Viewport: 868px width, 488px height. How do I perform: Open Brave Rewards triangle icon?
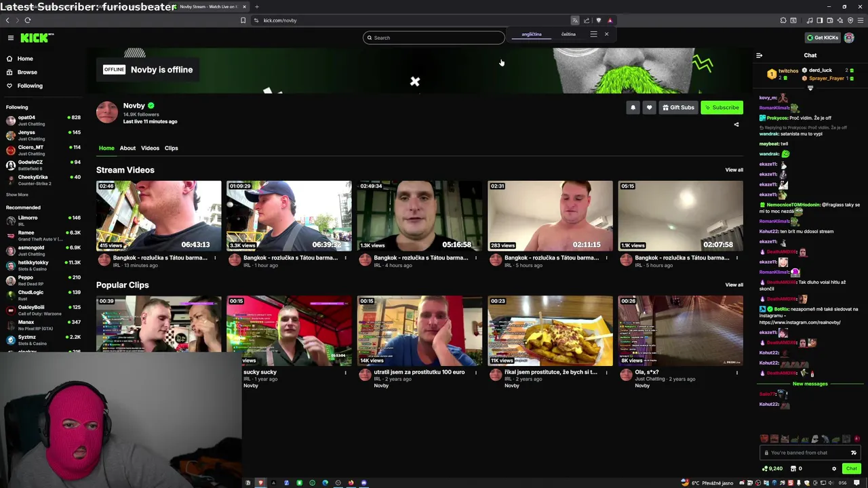coord(610,20)
